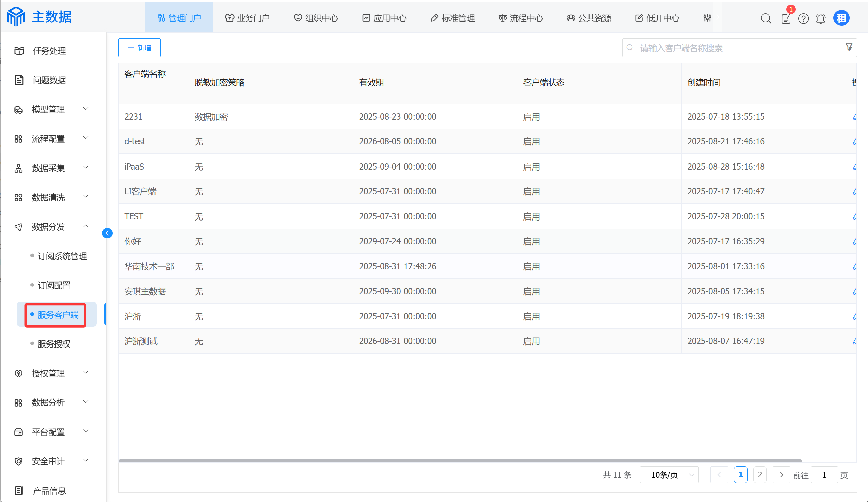Select 服务授权 in the sidebar
The height and width of the screenshot is (502, 868).
54,343
